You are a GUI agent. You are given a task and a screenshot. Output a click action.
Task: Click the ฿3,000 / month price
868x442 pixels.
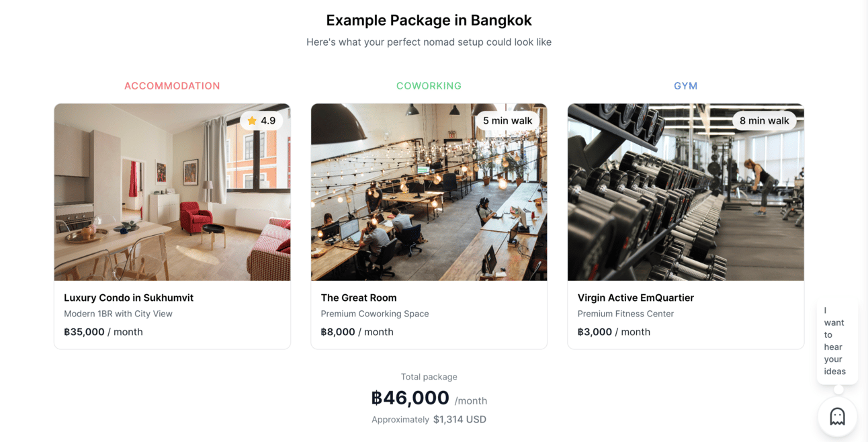point(614,332)
